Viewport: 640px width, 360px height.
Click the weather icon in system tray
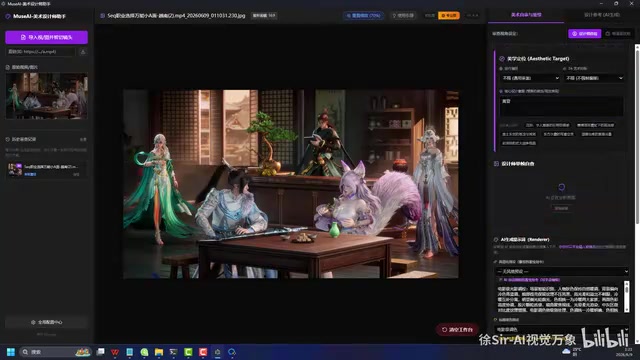[566, 351]
